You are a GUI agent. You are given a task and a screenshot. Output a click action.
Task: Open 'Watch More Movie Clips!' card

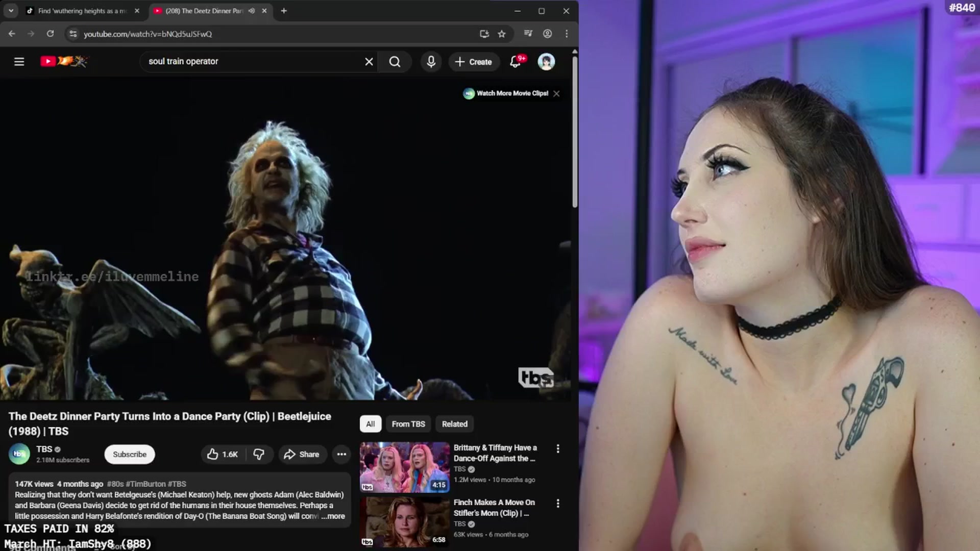506,93
